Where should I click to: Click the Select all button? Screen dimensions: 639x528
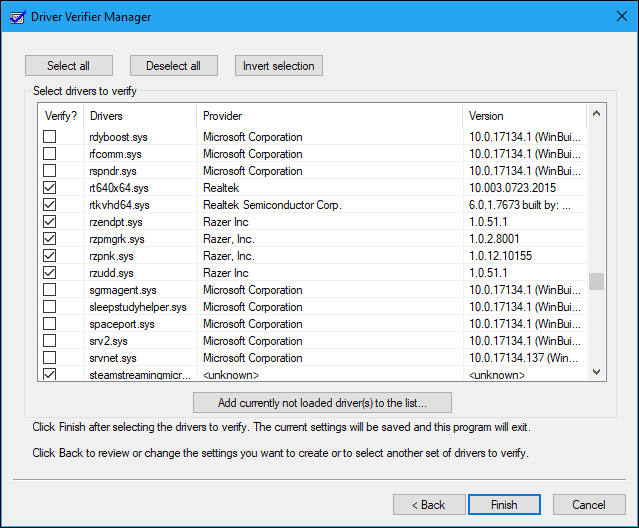(x=69, y=66)
